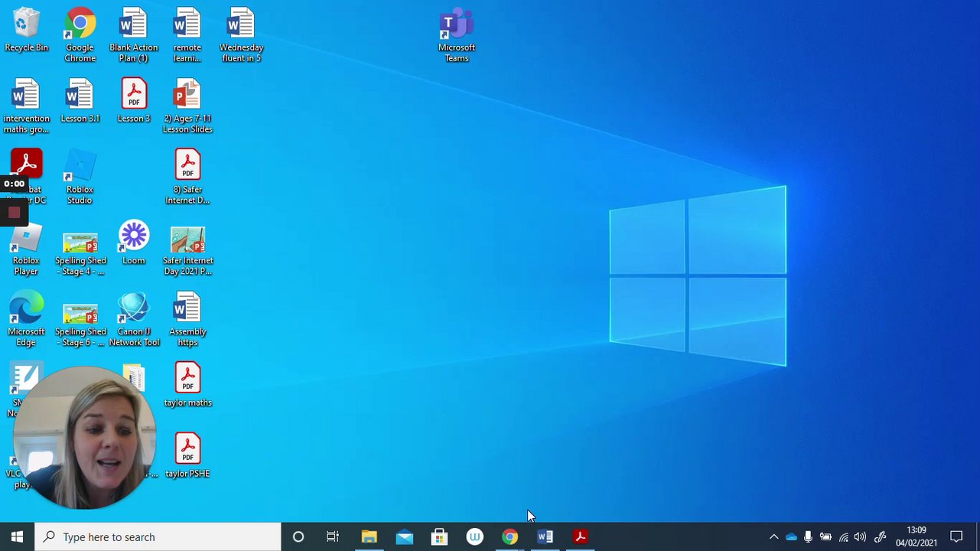Open the Mail app on the taskbar
Viewport: 980px width, 551px height.
(404, 537)
